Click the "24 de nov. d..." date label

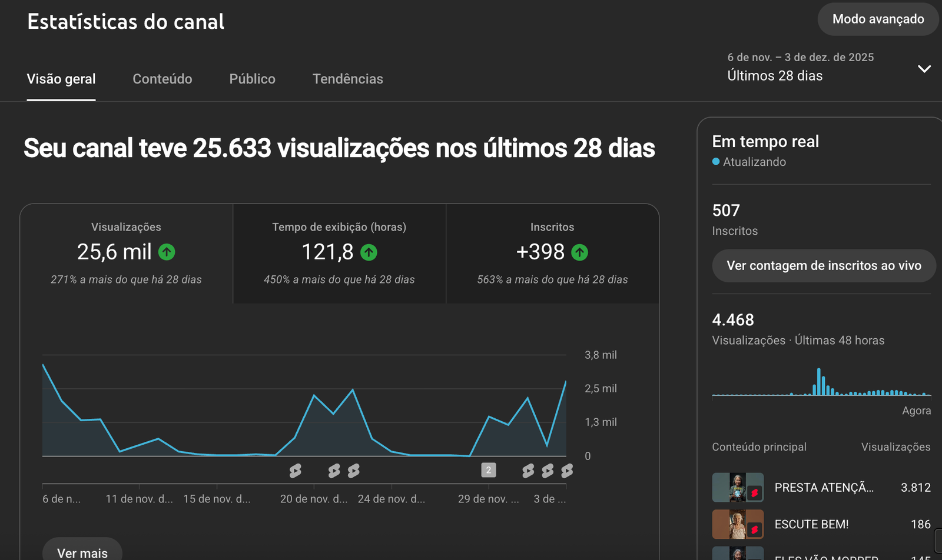tap(392, 499)
